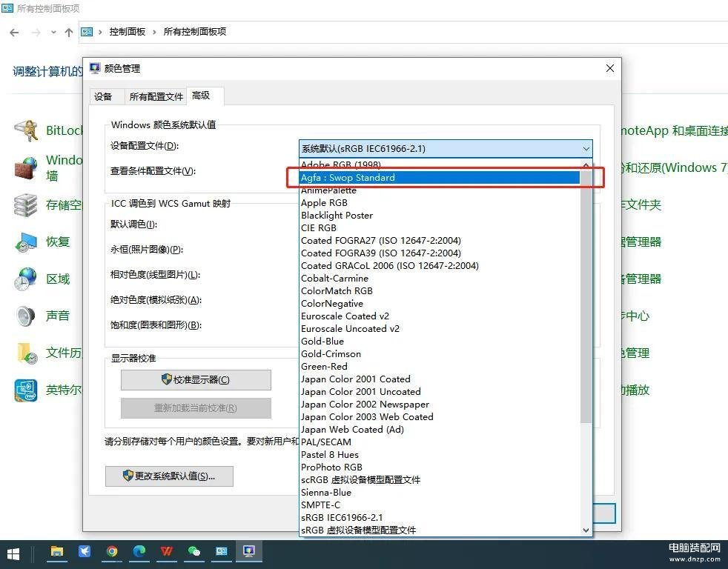Choose sRGB IEC61966-2.1 from the list

[x=440, y=517]
